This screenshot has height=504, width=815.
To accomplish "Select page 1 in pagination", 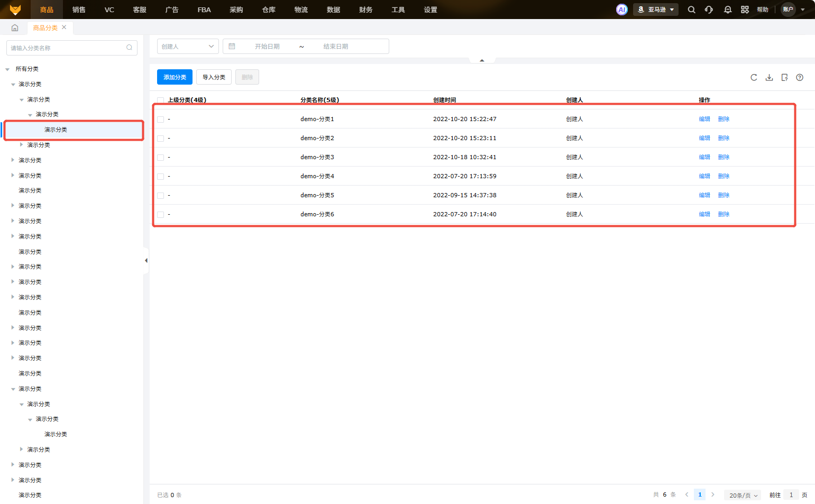I will tap(700, 495).
